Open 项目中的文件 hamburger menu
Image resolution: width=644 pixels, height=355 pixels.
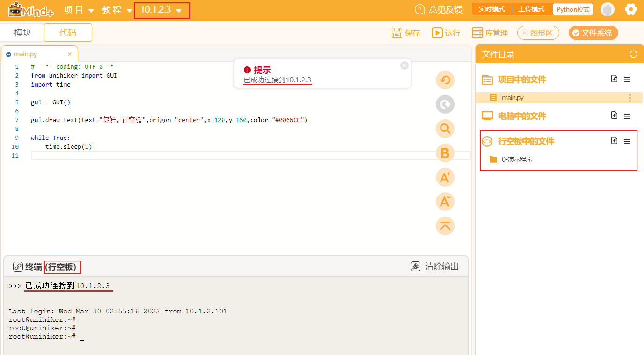[x=627, y=80]
